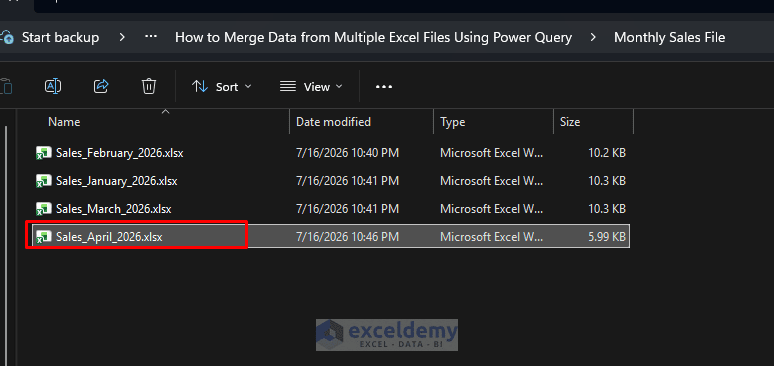Image resolution: width=774 pixels, height=366 pixels.
Task: Click the Delete trash can icon
Action: [x=149, y=86]
